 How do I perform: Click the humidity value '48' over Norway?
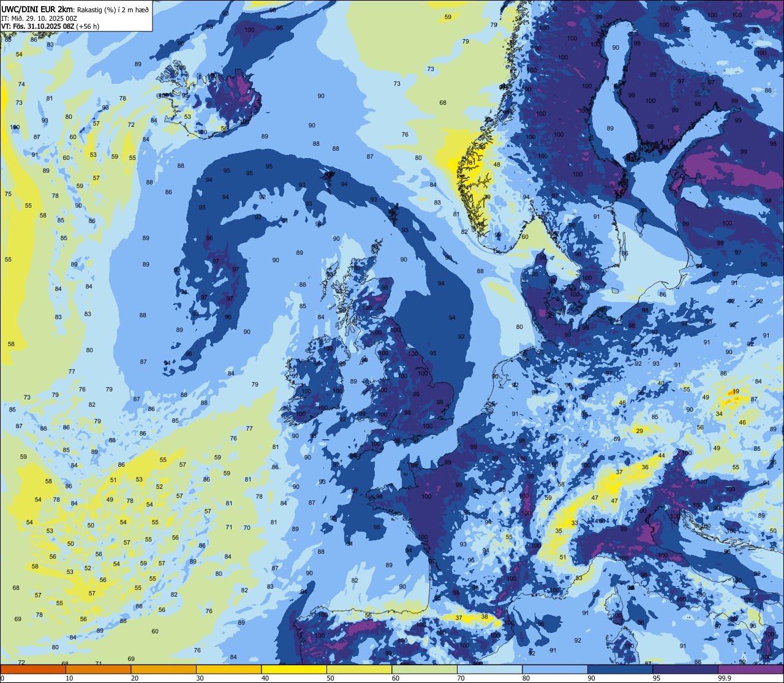497,165
